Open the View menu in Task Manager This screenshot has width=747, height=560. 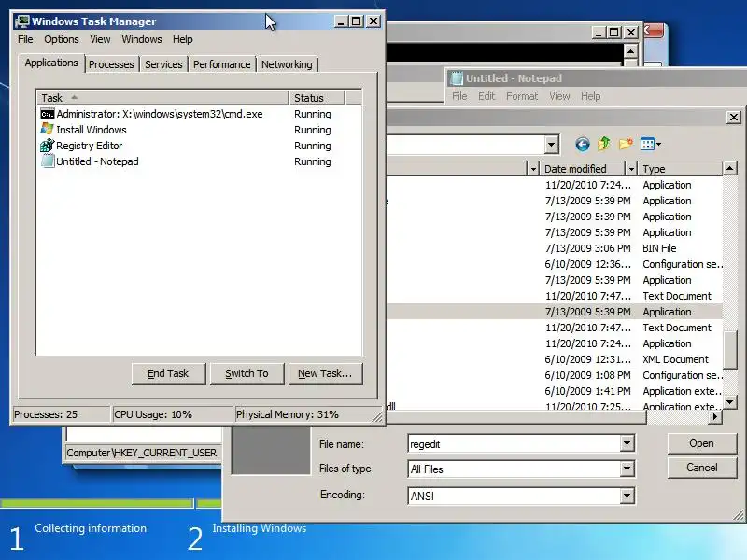pyautogui.click(x=100, y=39)
